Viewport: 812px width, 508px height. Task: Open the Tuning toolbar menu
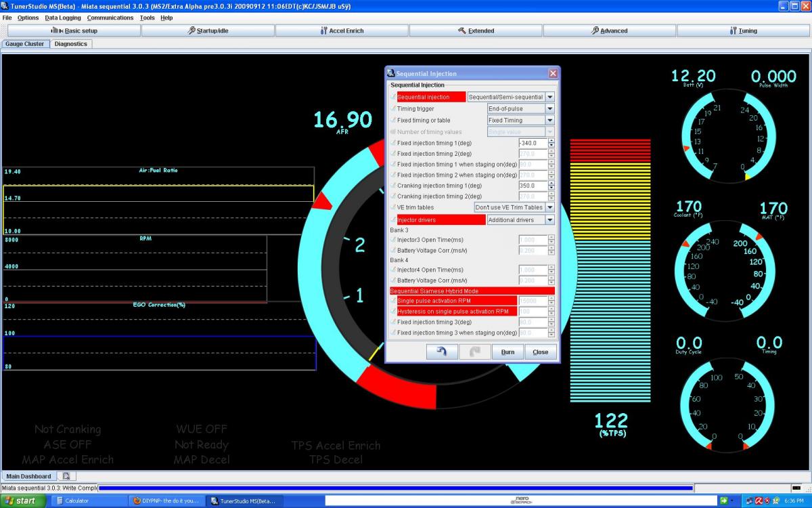pyautogui.click(x=743, y=30)
